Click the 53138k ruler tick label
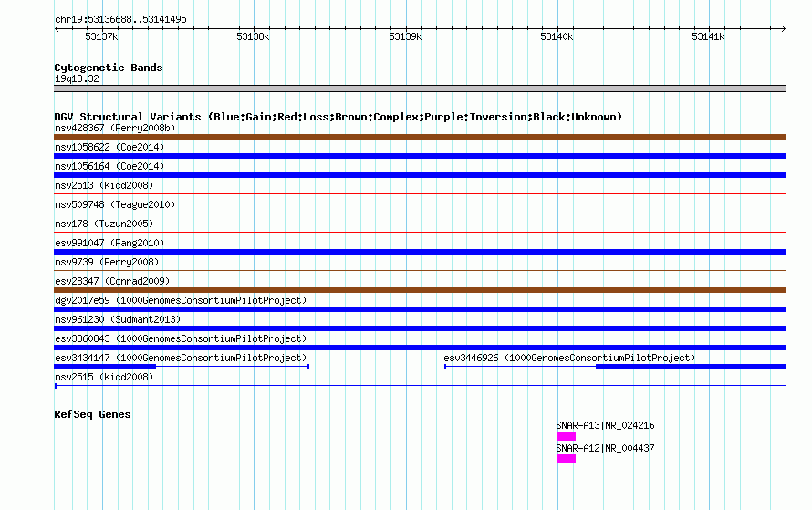Image resolution: width=812 pixels, height=510 pixels. 253,36
